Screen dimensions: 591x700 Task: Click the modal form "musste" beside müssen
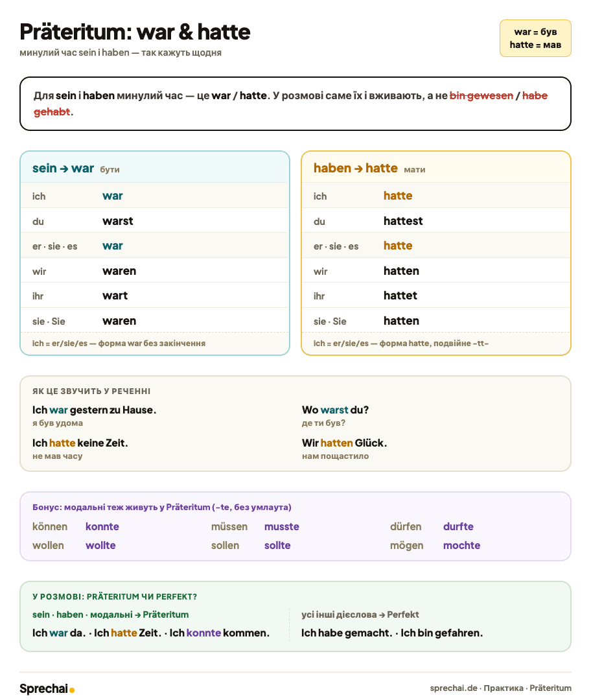(282, 527)
